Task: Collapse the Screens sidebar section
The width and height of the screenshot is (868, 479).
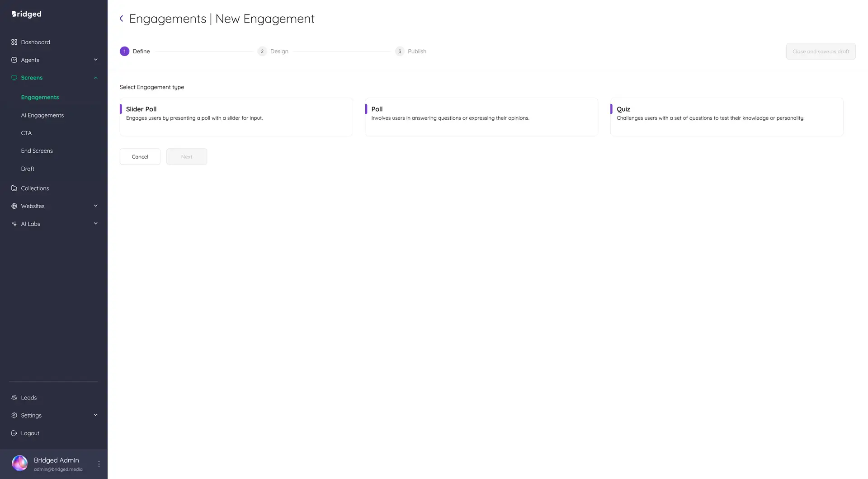Action: [95, 77]
